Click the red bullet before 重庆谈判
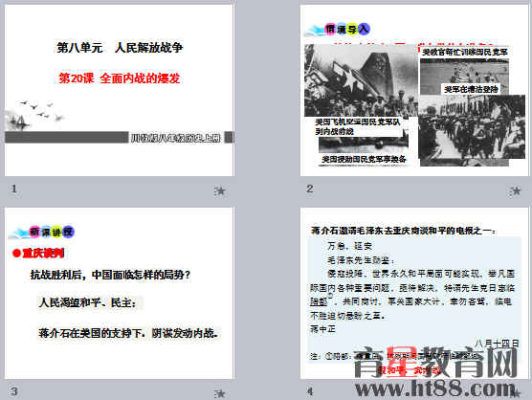The image size is (532, 400). tap(16, 253)
